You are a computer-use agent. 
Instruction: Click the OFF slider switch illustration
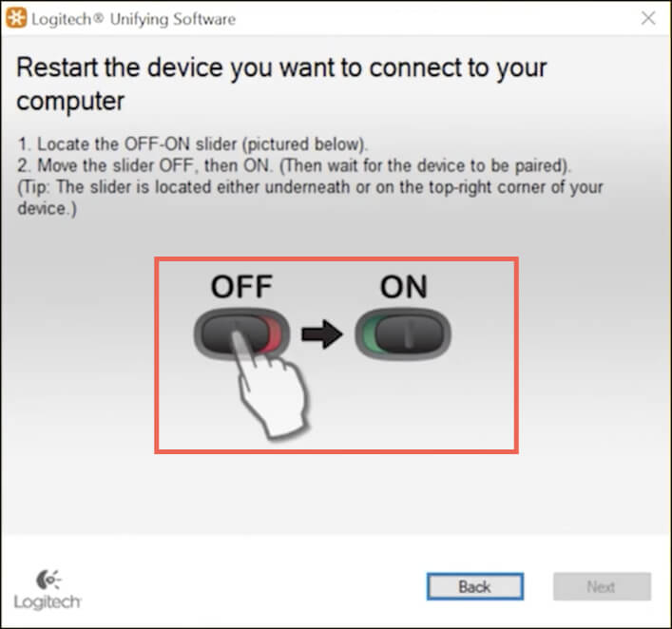[x=241, y=334]
